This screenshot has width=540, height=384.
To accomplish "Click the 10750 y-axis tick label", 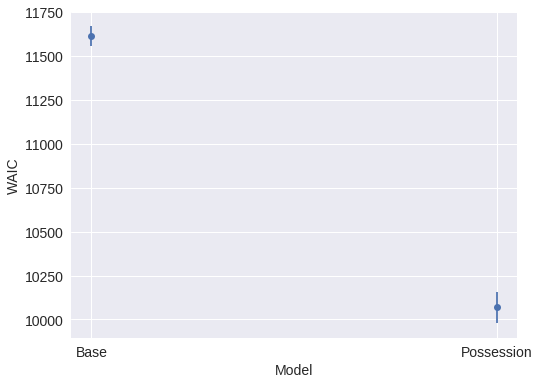I will tap(44, 189).
